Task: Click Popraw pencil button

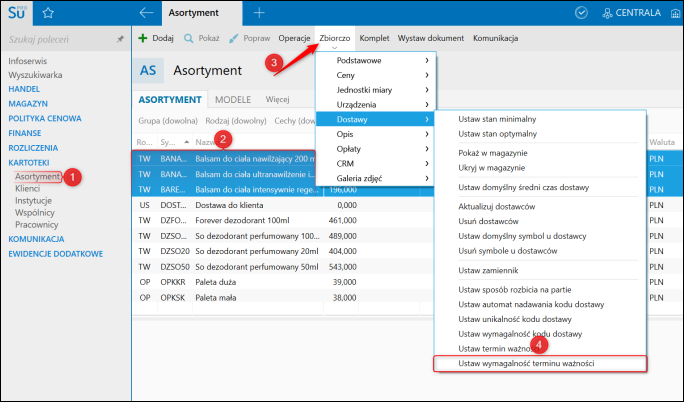Action: click(x=250, y=38)
